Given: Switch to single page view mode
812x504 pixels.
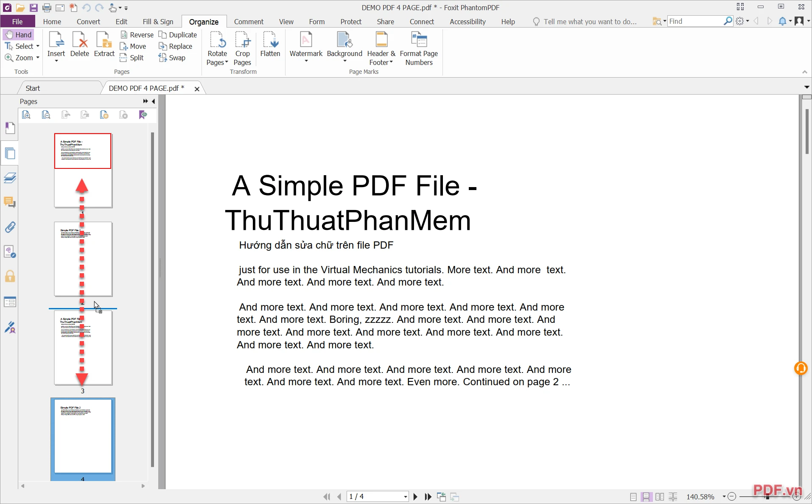Looking at the screenshot, I should [x=633, y=497].
